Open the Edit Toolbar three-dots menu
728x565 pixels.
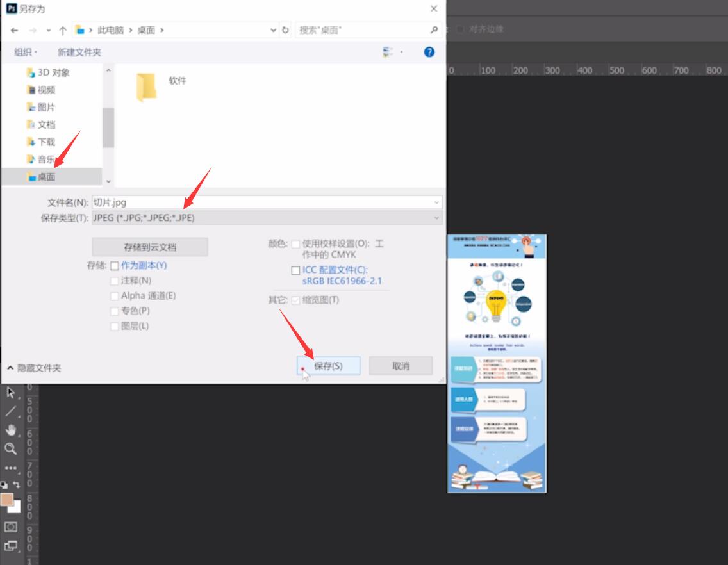(x=11, y=468)
